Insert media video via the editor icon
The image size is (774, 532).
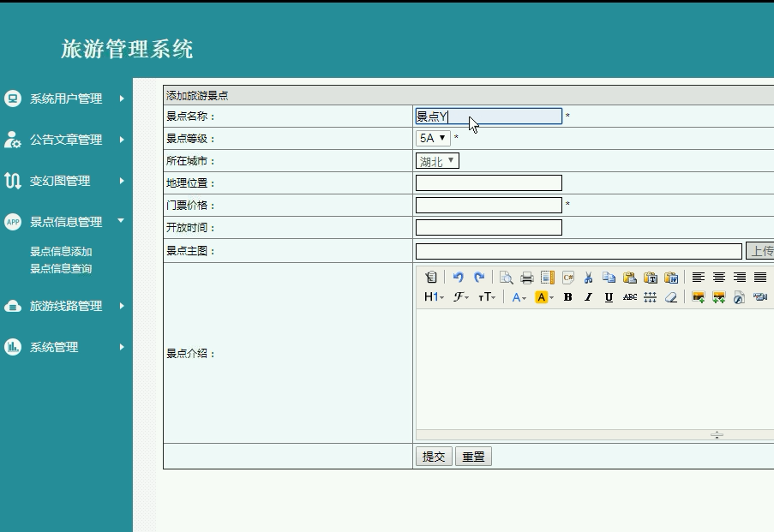click(x=760, y=297)
